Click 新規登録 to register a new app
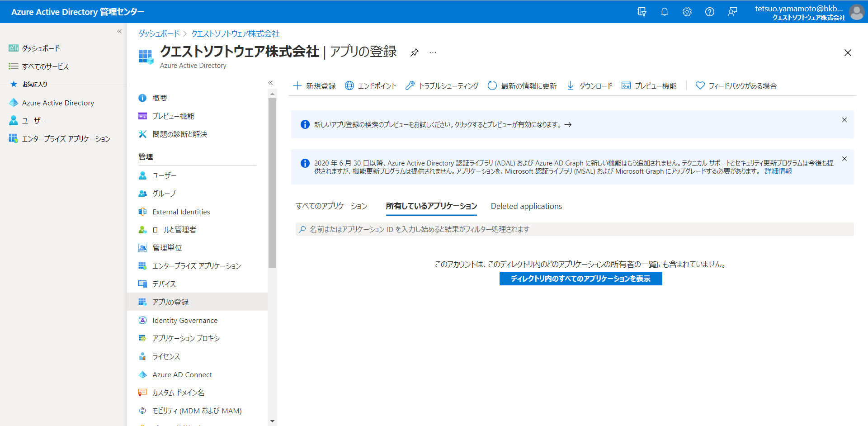868x426 pixels. [314, 86]
